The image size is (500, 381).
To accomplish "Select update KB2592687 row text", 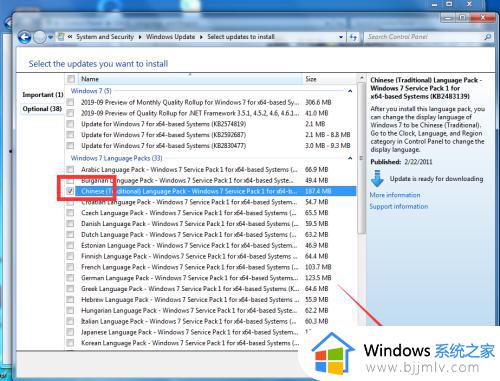I will click(163, 135).
